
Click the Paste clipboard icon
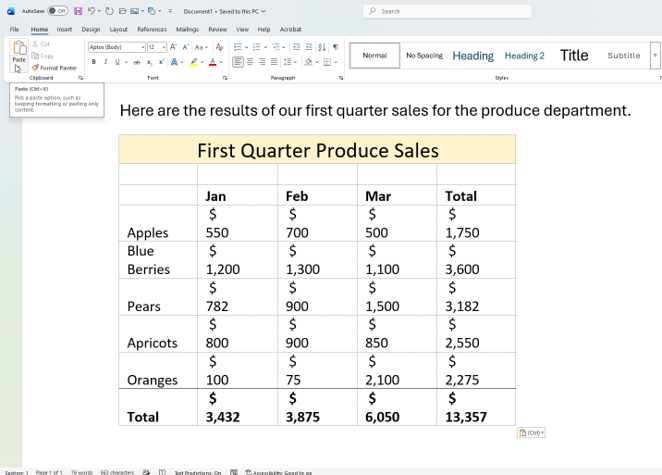(19, 47)
